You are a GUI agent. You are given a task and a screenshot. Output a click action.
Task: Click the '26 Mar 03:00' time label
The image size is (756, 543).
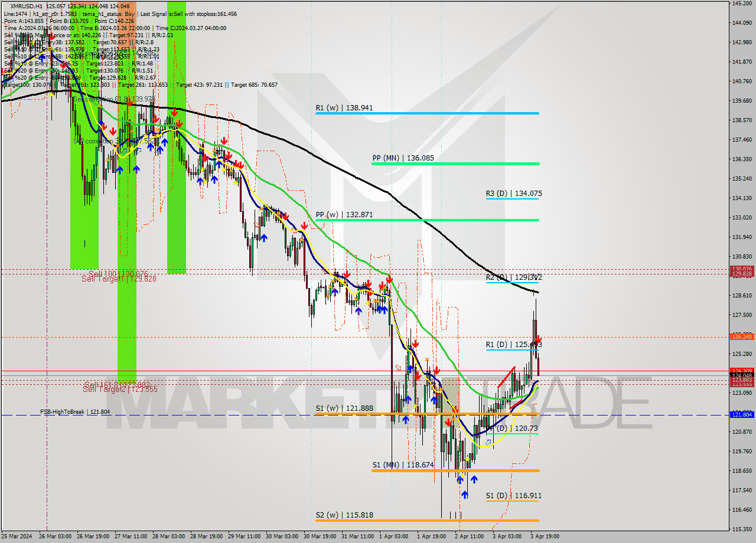55,537
